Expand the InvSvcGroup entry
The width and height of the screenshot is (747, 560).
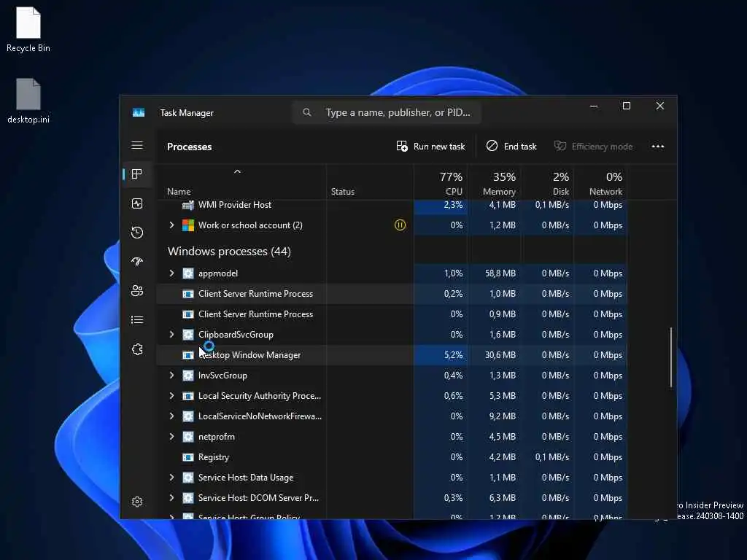171,376
